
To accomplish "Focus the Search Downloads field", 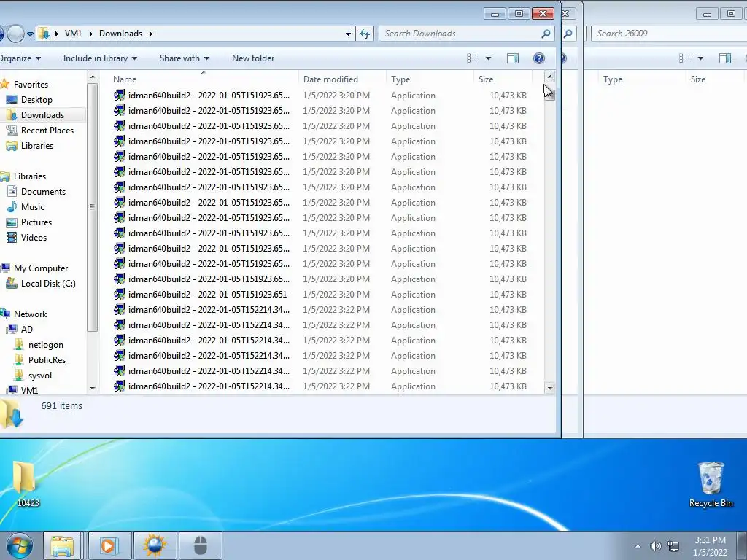I will [467, 34].
